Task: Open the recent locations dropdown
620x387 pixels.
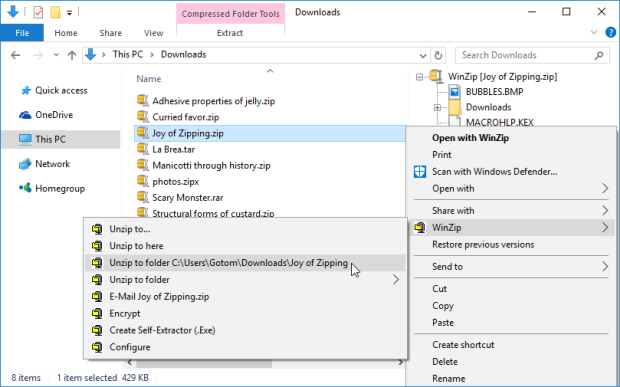Action: (56, 55)
